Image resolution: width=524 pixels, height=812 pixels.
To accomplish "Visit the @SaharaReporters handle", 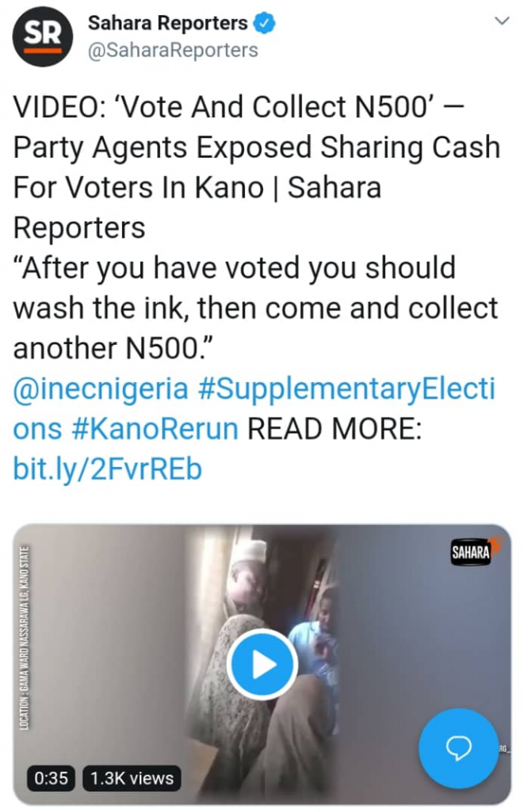I will 173,50.
